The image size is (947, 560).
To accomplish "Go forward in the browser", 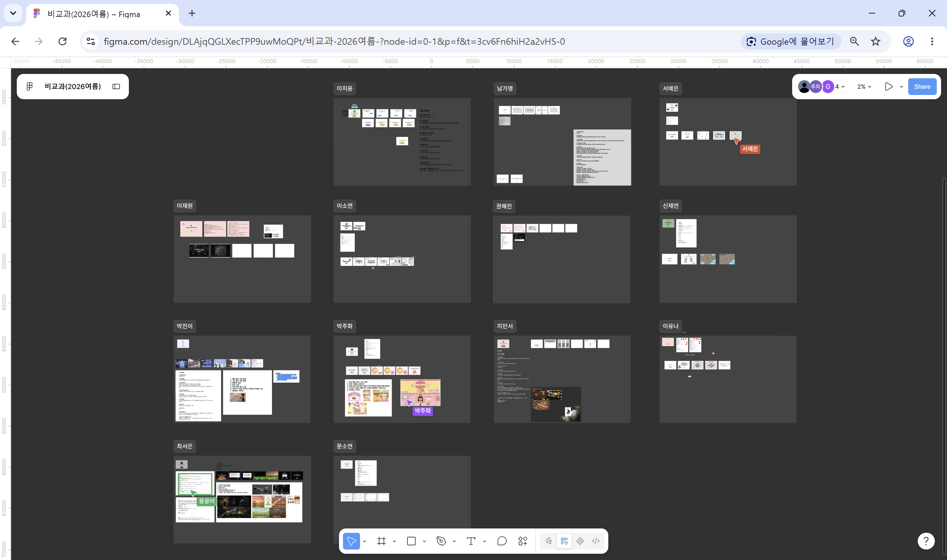I will pyautogui.click(x=38, y=41).
